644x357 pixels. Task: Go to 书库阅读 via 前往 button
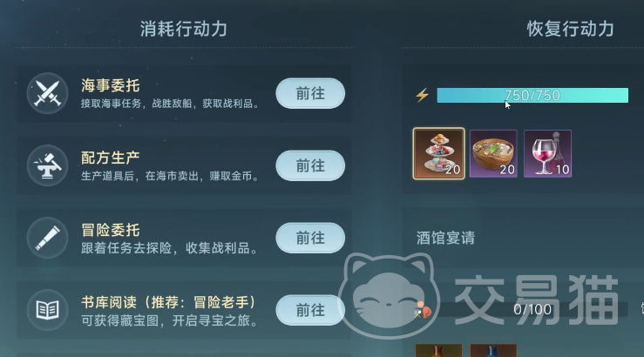pyautogui.click(x=310, y=310)
